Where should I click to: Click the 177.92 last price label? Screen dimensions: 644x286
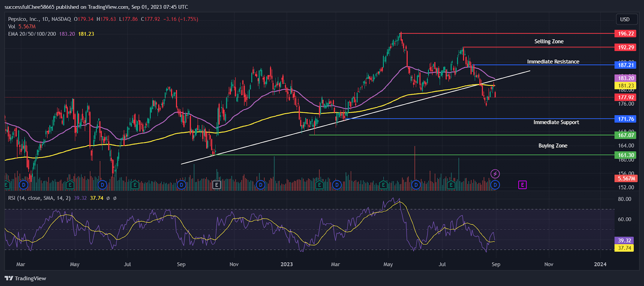(625, 97)
